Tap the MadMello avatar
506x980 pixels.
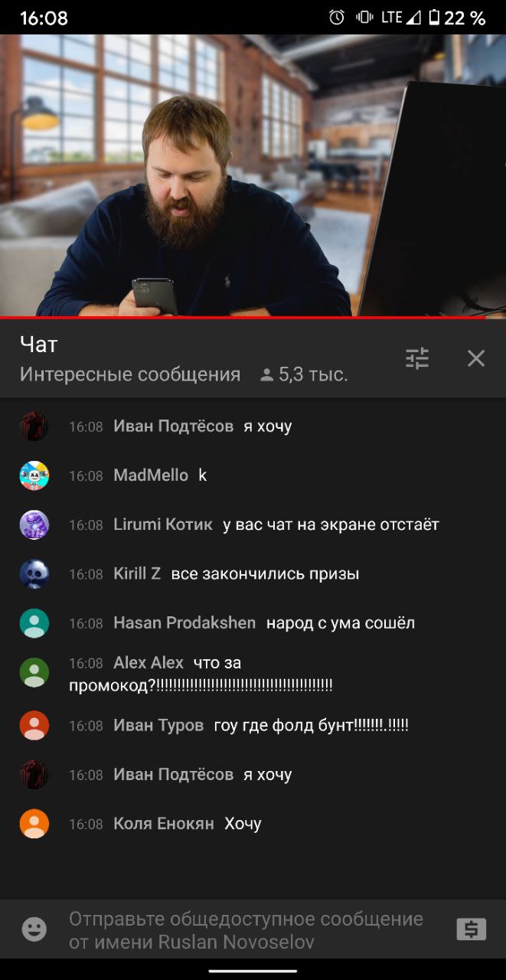coord(34,475)
